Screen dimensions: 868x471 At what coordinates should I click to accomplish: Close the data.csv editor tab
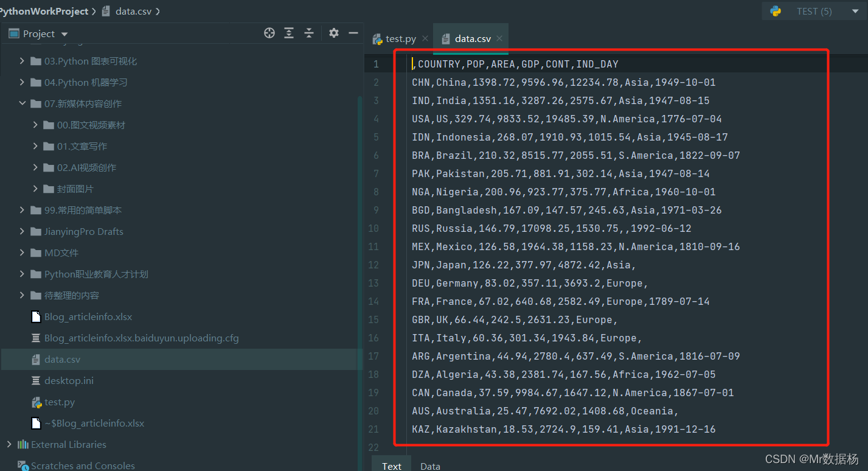(x=499, y=38)
